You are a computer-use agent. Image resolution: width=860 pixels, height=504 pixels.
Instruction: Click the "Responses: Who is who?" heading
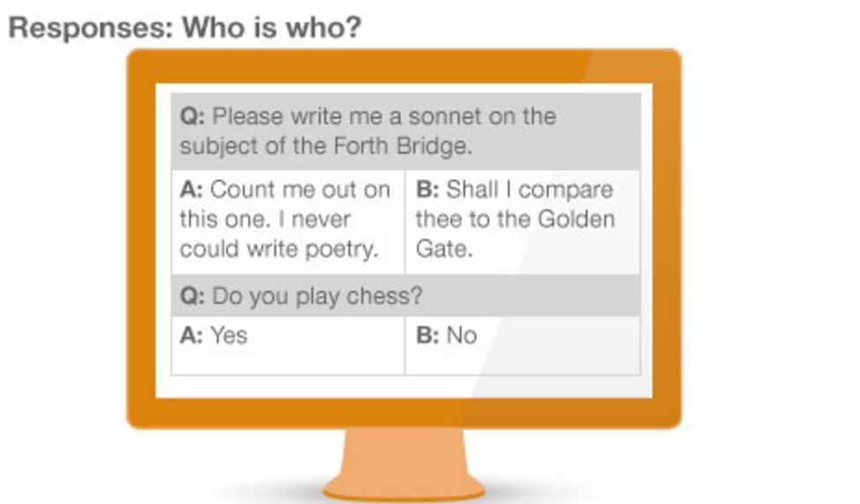click(185, 26)
